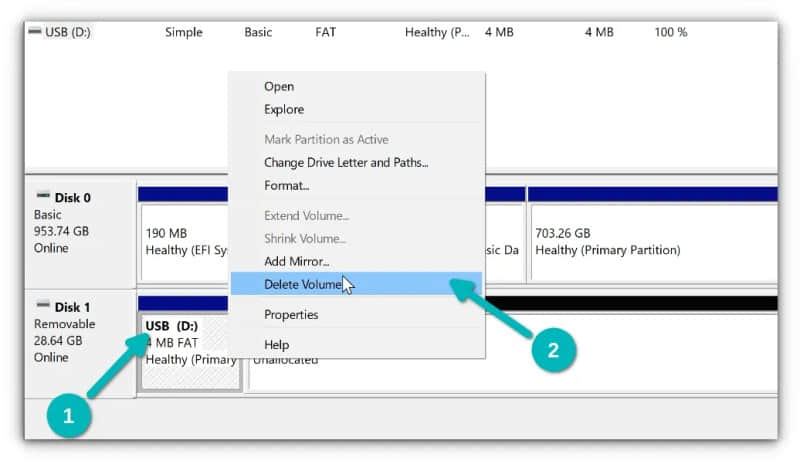Select the 190 MB EFI partition on Disk 0
This screenshot has height=464, width=800.
(x=184, y=242)
